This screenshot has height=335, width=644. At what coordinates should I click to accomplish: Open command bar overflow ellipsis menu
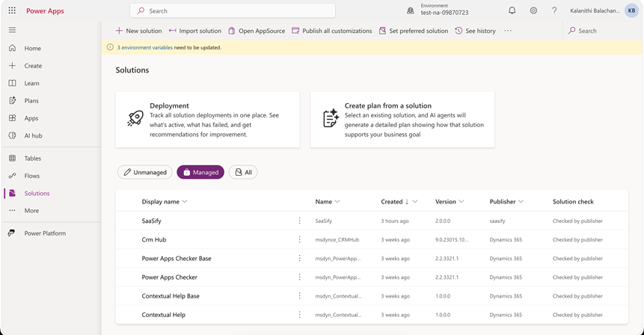pyautogui.click(x=508, y=31)
